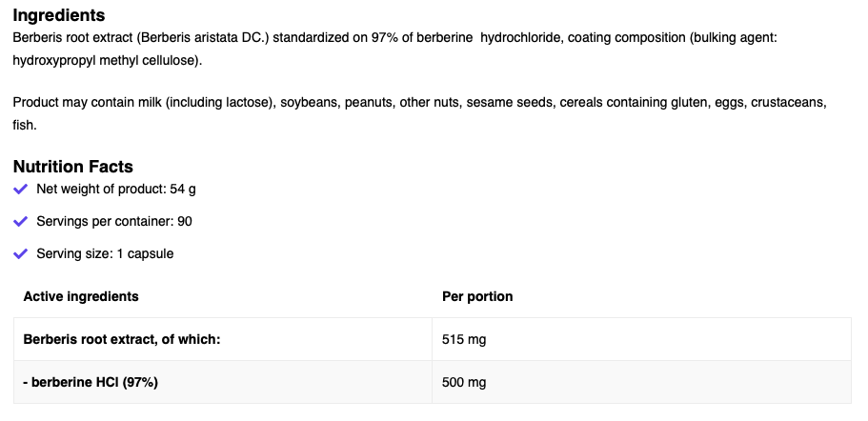The width and height of the screenshot is (868, 421).
Task: Click the 'Net weight of product: 54 g' text
Action: click(115, 189)
